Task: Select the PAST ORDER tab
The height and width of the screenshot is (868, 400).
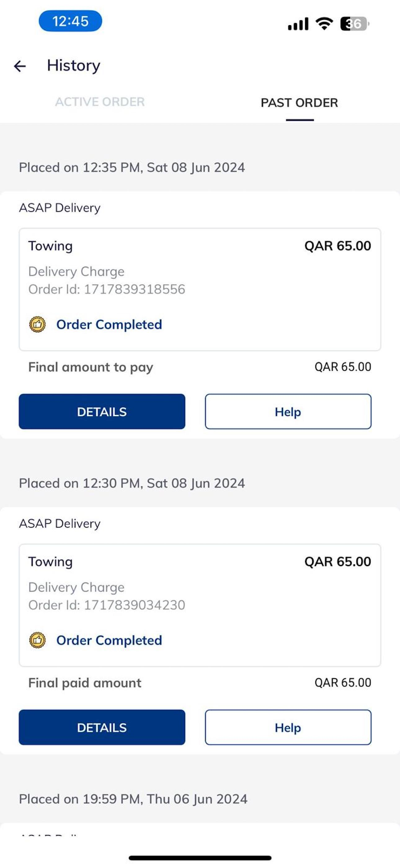Action: tap(299, 103)
